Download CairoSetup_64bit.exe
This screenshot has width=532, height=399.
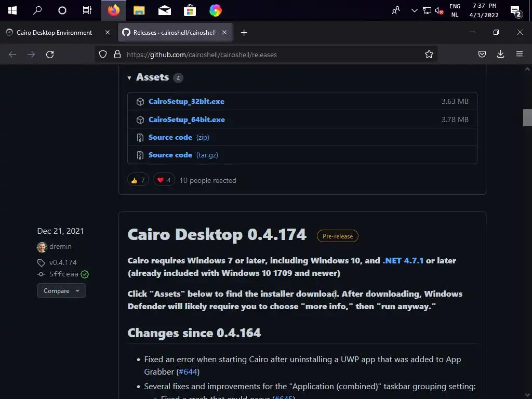point(187,119)
